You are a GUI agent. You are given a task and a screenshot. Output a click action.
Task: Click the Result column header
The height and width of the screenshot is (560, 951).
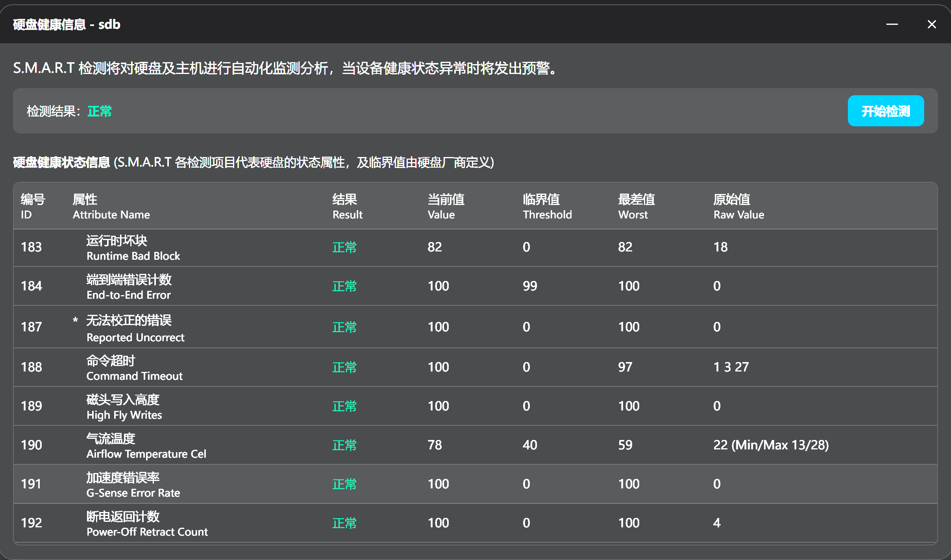click(x=347, y=206)
